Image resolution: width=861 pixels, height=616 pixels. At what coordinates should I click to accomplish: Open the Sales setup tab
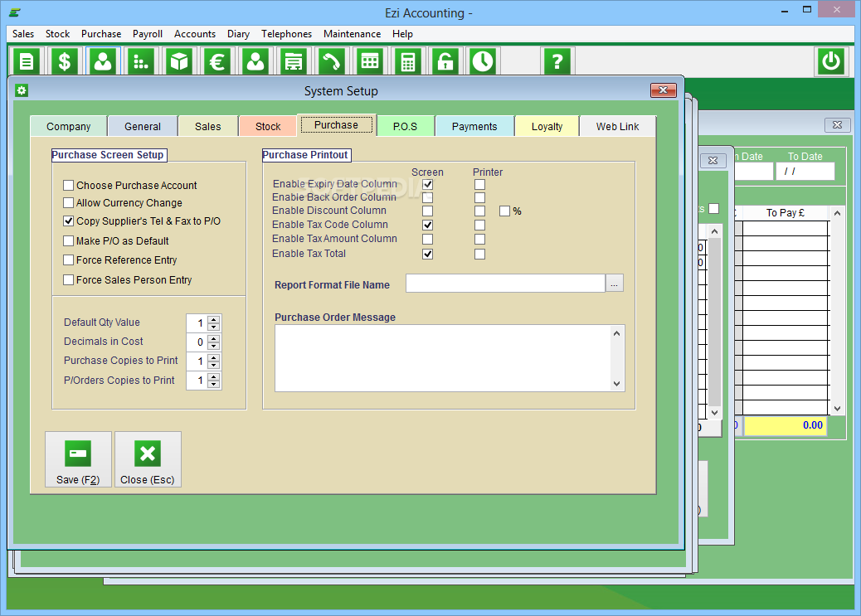point(208,126)
